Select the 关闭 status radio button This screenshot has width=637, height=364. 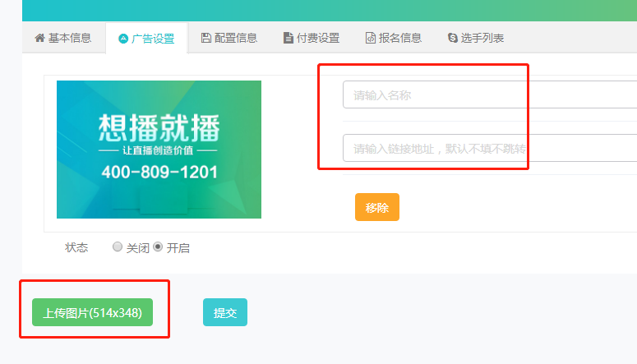tap(118, 247)
